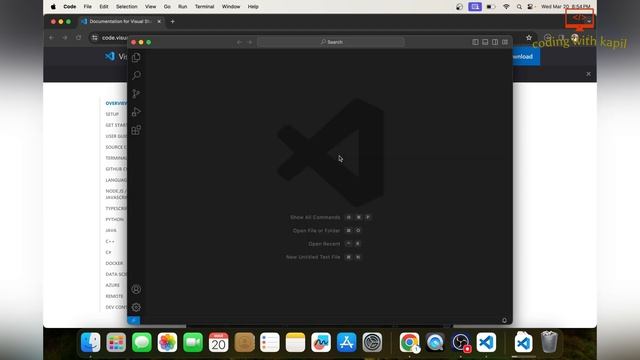Open the Edit menu

(x=104, y=7)
